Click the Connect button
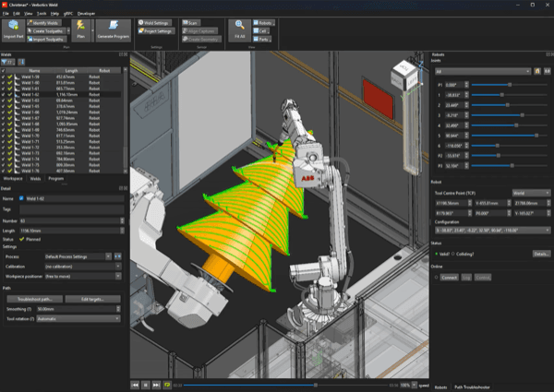The image size is (554, 392). point(450,278)
